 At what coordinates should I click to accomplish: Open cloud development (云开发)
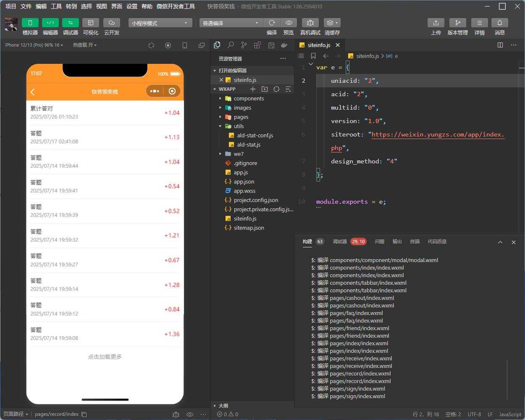(112, 23)
